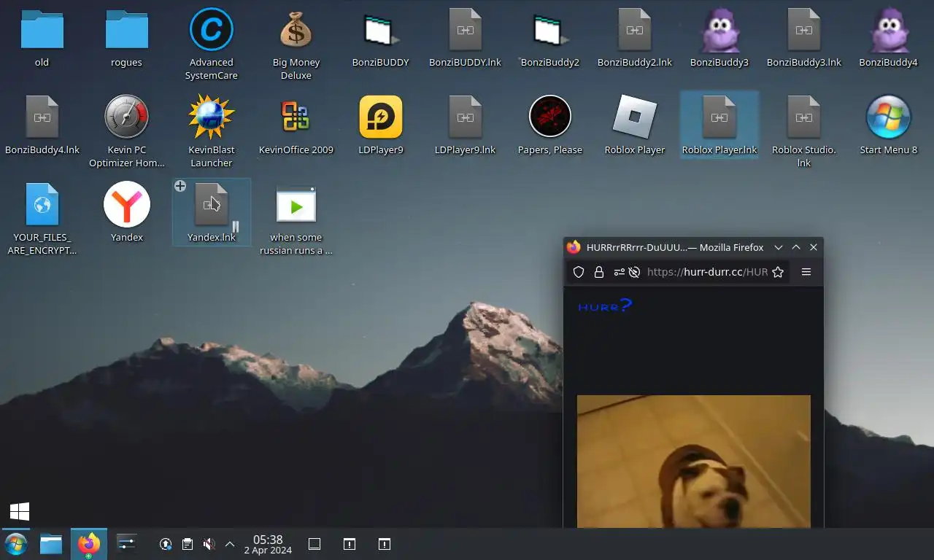
Task: Open the "old" folder on desktop
Action: point(42,30)
